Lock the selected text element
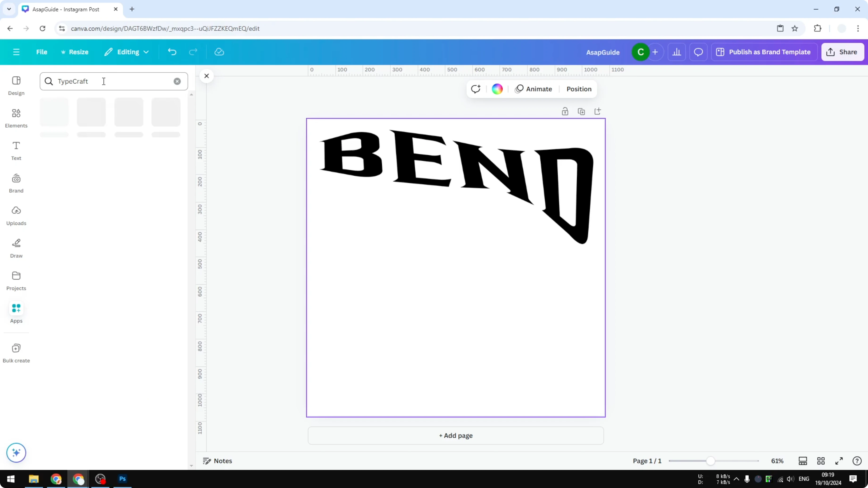Screen dimensions: 868x488 tap(565, 111)
